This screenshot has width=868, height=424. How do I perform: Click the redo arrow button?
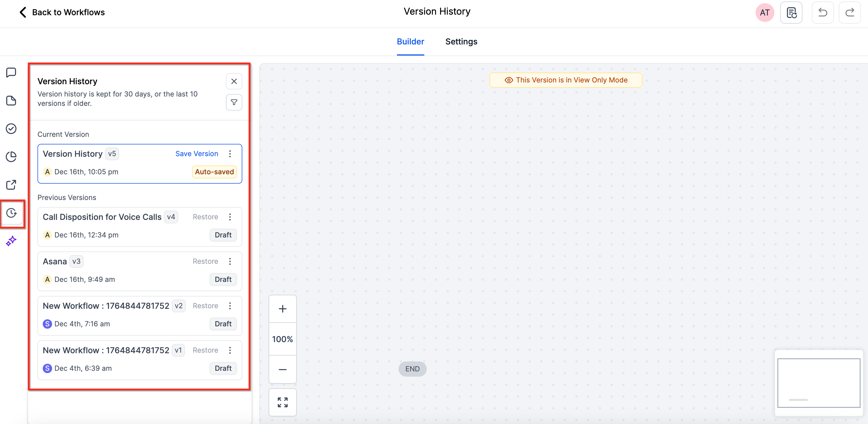click(850, 13)
